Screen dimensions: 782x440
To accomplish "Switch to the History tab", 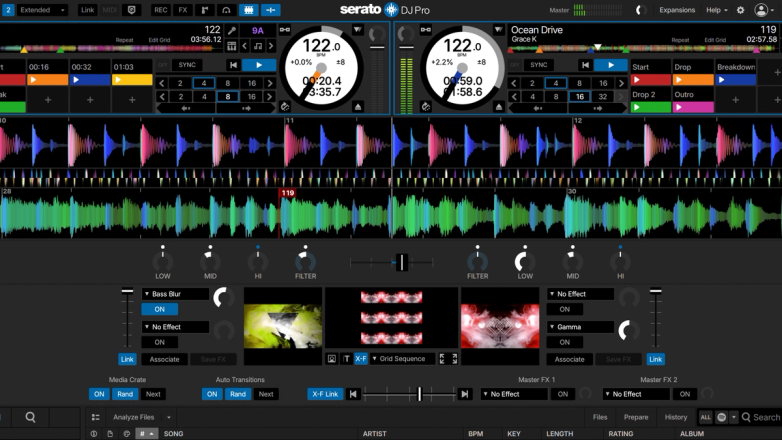I will pyautogui.click(x=676, y=417).
